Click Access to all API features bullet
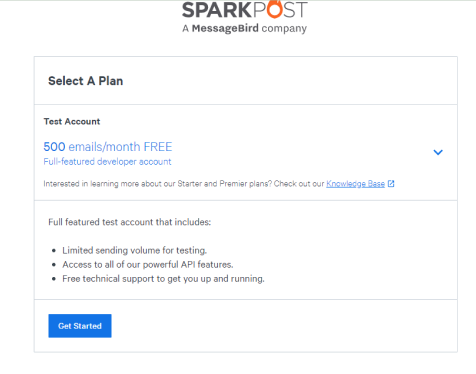Screen dimensions: 476x374 click(x=148, y=265)
